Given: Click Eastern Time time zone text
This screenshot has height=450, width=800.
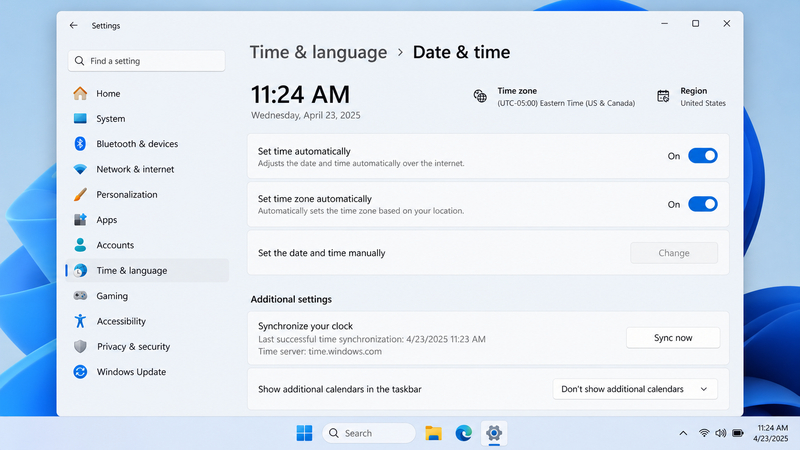Looking at the screenshot, I should [x=566, y=103].
